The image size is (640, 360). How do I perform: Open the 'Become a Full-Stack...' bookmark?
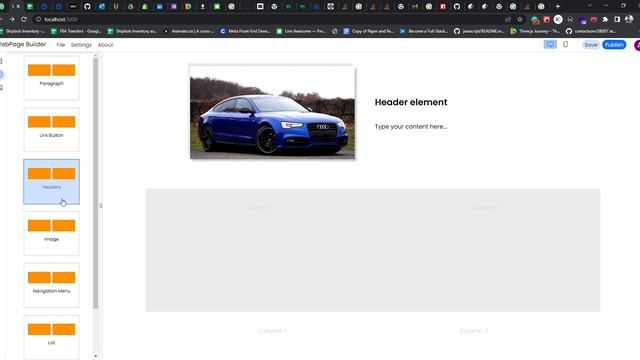(x=424, y=31)
